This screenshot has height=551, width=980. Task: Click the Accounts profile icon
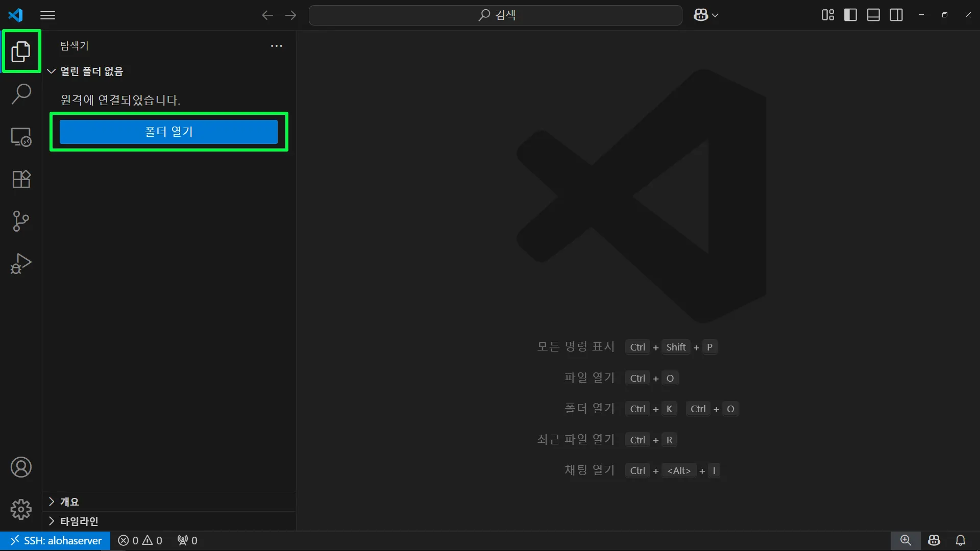(x=21, y=467)
